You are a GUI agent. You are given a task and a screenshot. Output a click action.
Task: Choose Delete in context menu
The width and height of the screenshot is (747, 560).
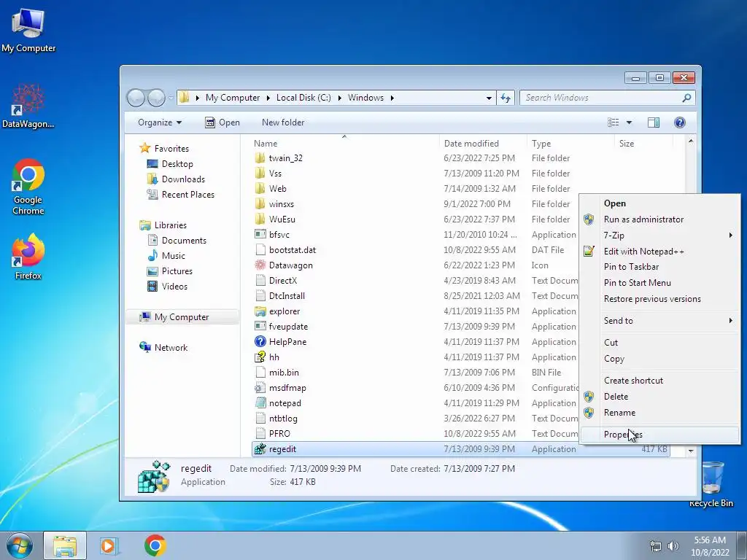pos(659,396)
